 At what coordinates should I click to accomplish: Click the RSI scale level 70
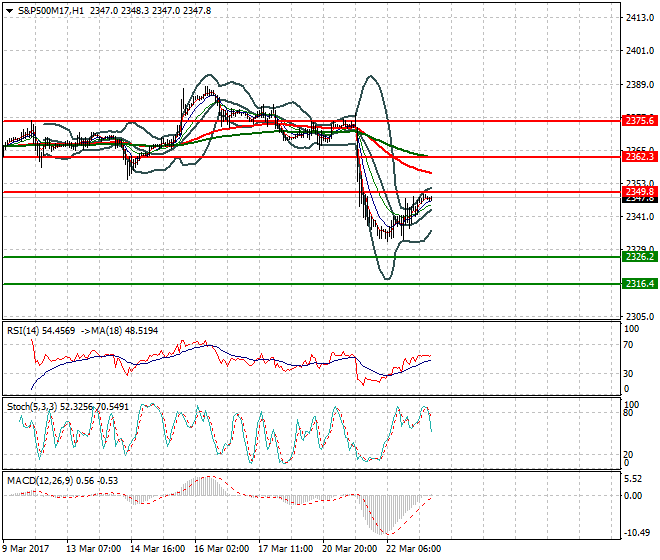(628, 345)
